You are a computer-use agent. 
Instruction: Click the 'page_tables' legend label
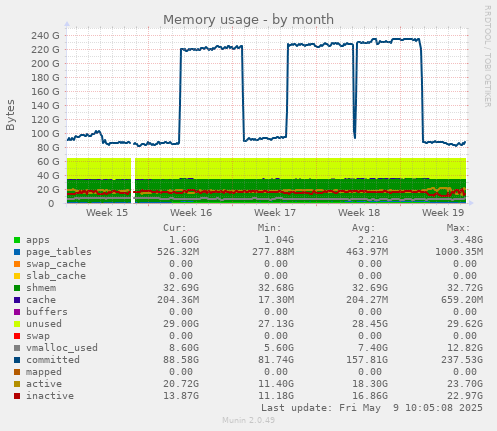click(59, 252)
